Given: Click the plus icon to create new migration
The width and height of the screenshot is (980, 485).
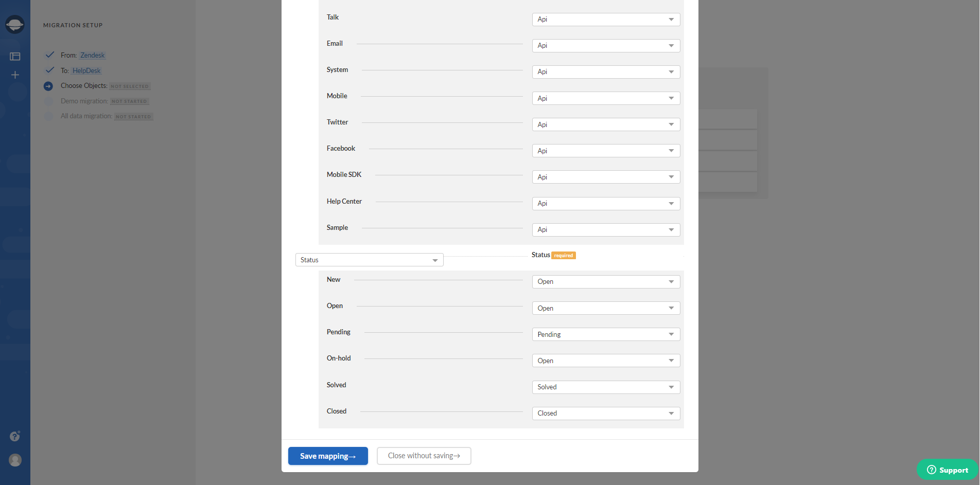Looking at the screenshot, I should pos(15,75).
